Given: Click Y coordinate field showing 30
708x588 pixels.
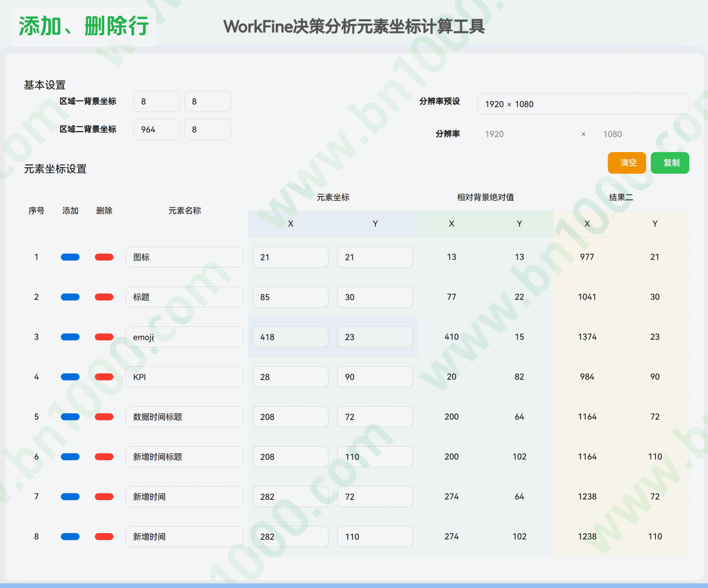Looking at the screenshot, I should coord(375,297).
